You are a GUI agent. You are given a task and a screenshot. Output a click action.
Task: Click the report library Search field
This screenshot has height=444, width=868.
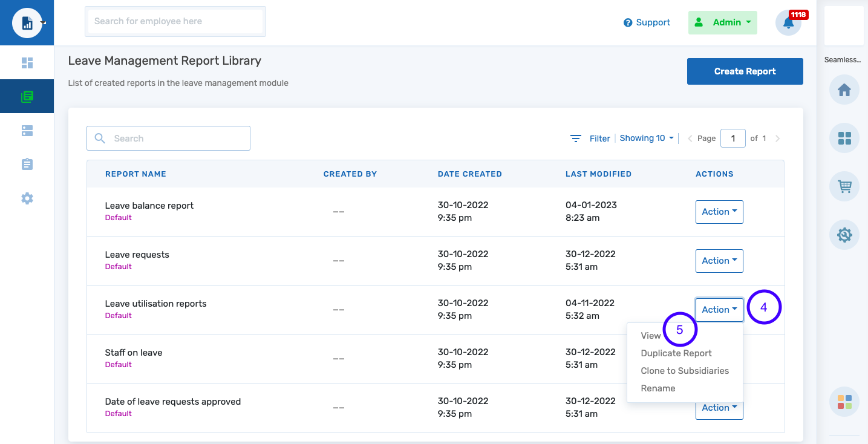point(168,138)
